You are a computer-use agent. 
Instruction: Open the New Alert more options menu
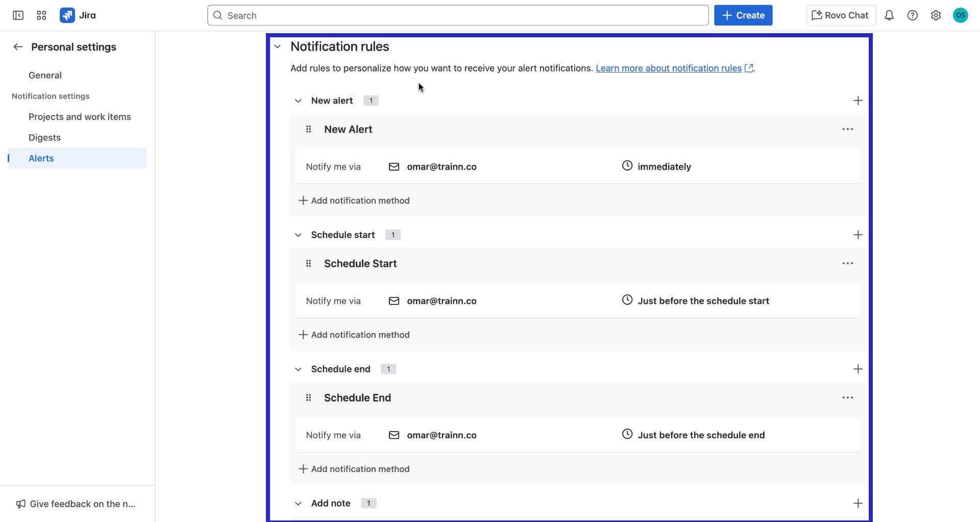click(847, 129)
